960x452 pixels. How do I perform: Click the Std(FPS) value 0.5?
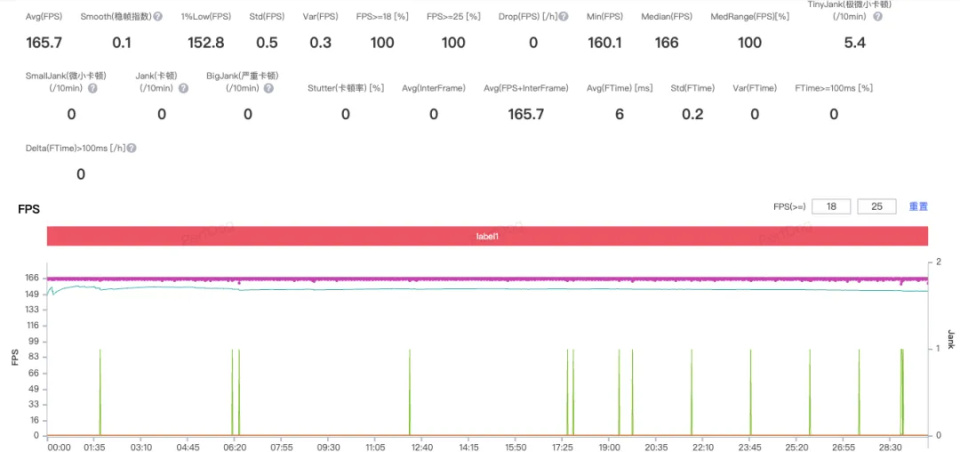coord(267,43)
